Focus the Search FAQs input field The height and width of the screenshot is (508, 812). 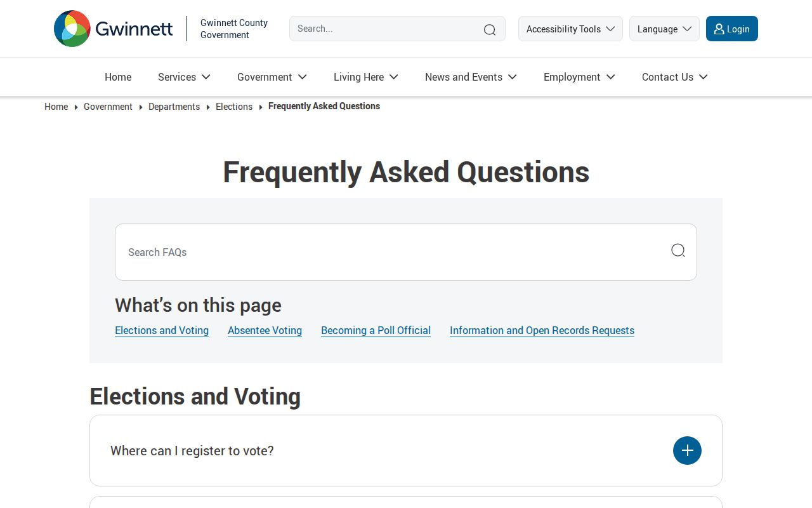[406, 252]
